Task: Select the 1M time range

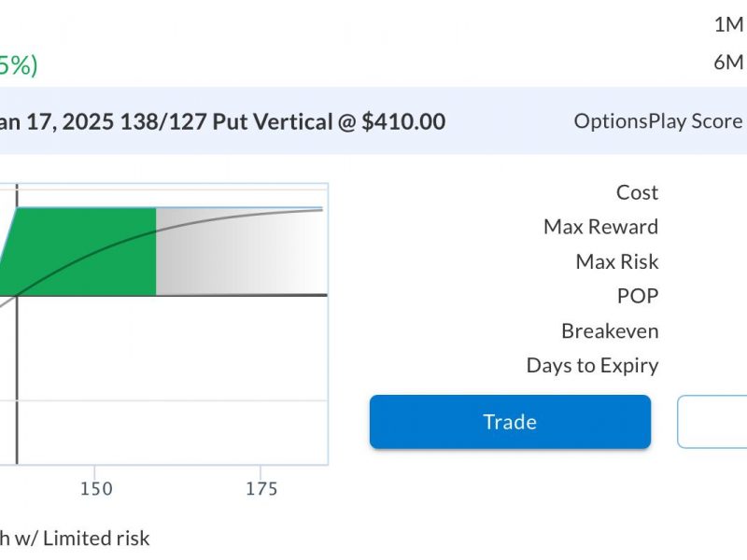Action: [729, 24]
